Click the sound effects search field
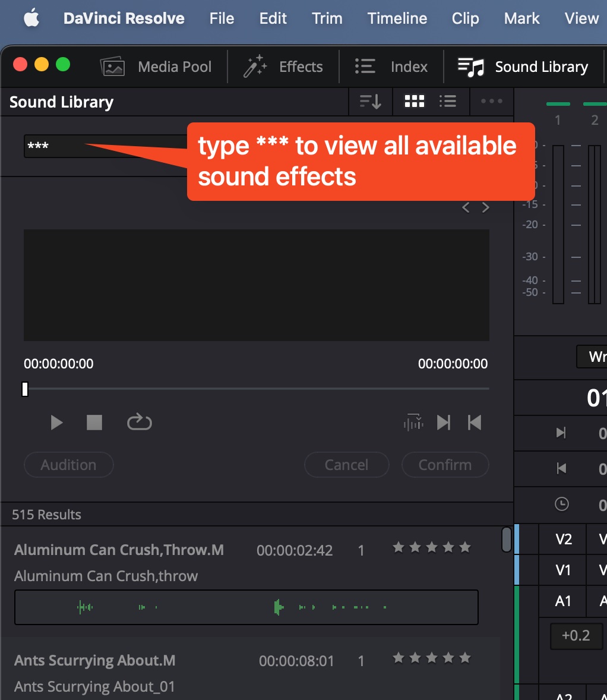This screenshot has width=607, height=700. pyautogui.click(x=105, y=146)
